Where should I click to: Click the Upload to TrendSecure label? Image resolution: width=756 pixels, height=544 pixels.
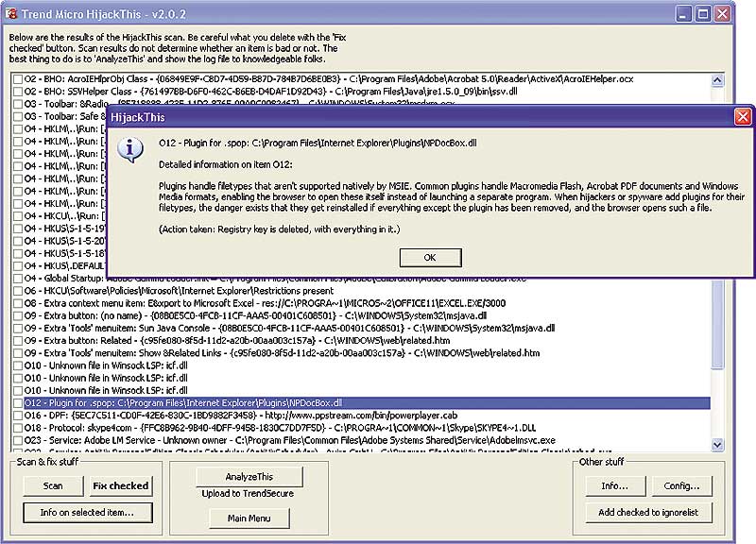[248, 494]
